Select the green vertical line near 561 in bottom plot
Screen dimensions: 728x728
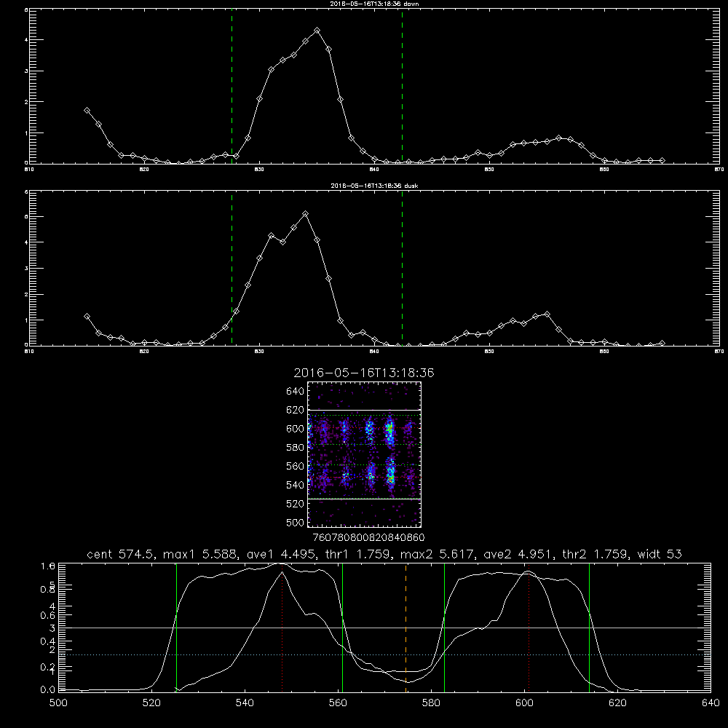click(x=343, y=627)
